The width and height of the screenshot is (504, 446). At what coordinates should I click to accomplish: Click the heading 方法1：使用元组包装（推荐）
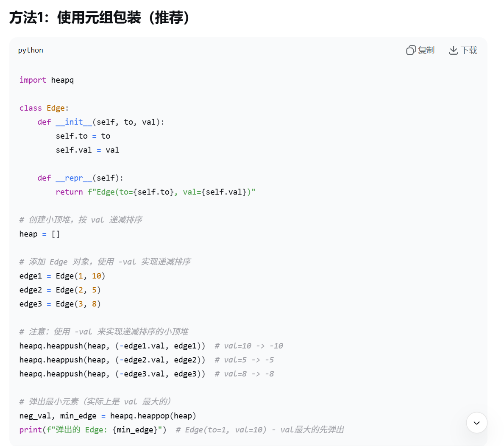(x=100, y=17)
